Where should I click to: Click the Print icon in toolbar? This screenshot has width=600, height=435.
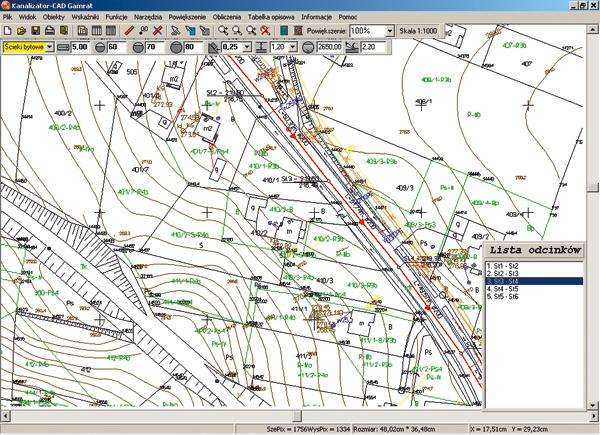pyautogui.click(x=49, y=32)
